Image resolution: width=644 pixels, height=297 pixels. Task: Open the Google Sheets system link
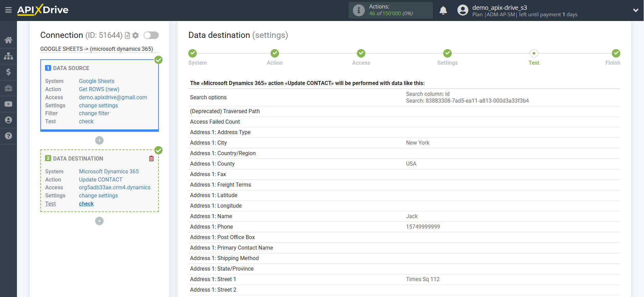97,81
